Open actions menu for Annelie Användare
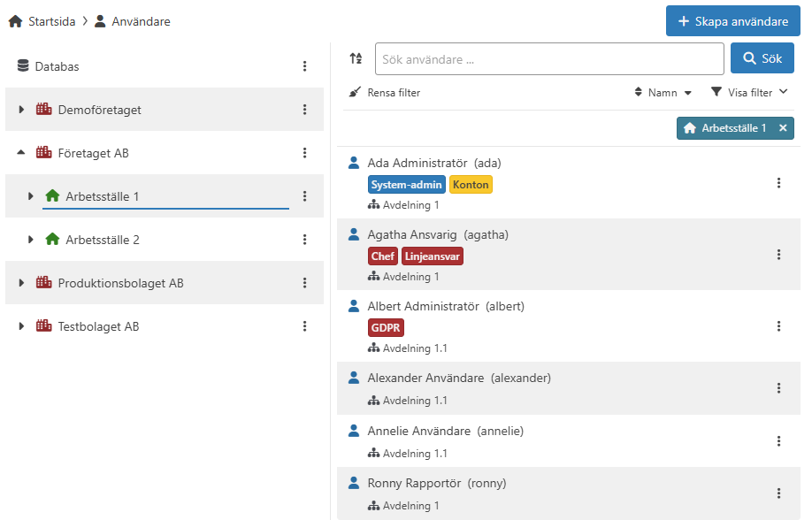This screenshot has width=812, height=520. (x=778, y=441)
